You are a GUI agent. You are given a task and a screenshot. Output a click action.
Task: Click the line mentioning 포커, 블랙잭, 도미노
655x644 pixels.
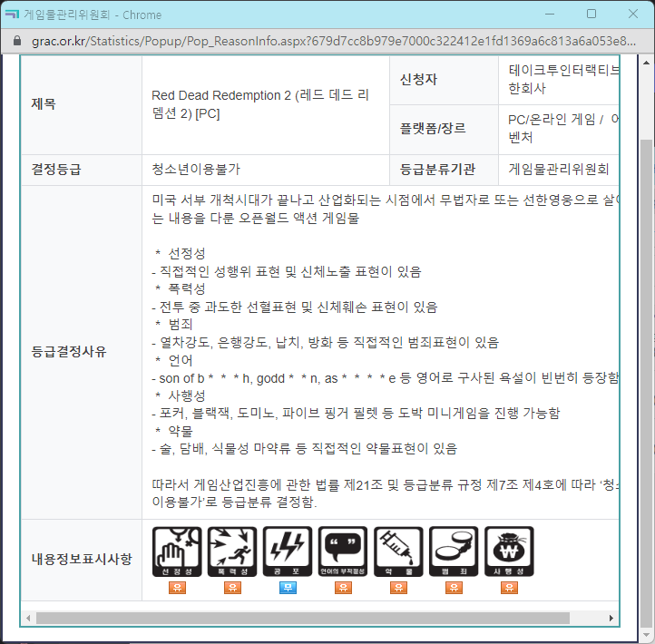point(356,414)
